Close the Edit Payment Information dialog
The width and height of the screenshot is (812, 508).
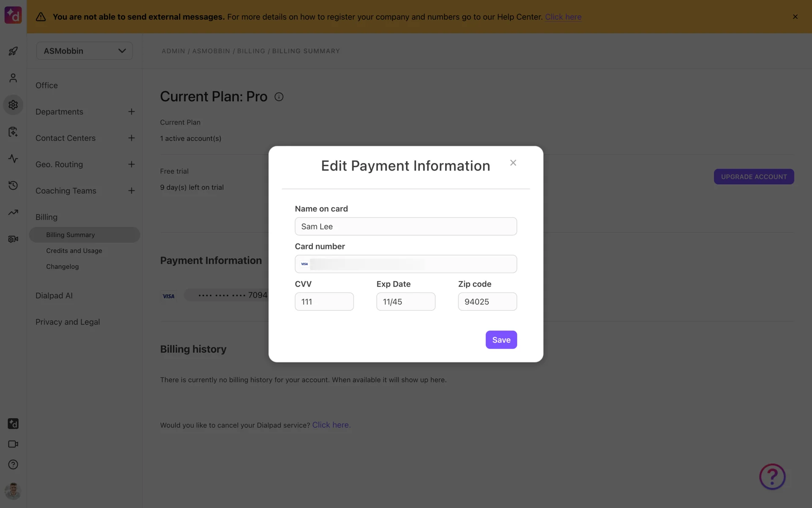pyautogui.click(x=513, y=163)
